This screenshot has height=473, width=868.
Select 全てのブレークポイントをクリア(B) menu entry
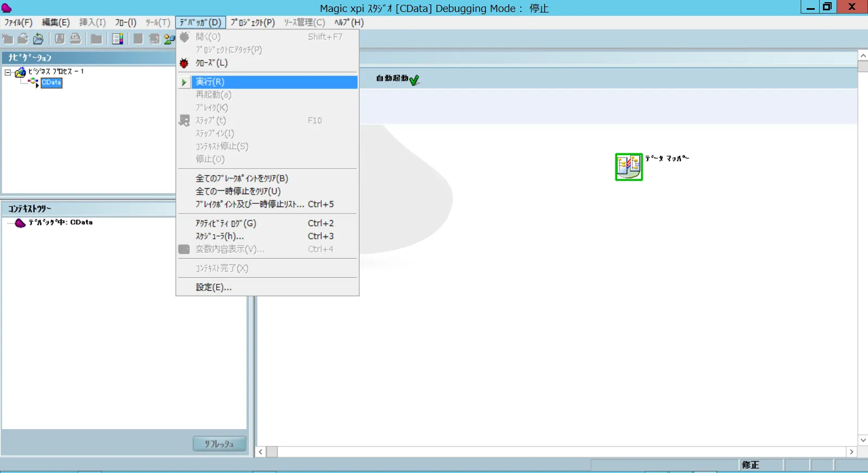pyautogui.click(x=242, y=178)
